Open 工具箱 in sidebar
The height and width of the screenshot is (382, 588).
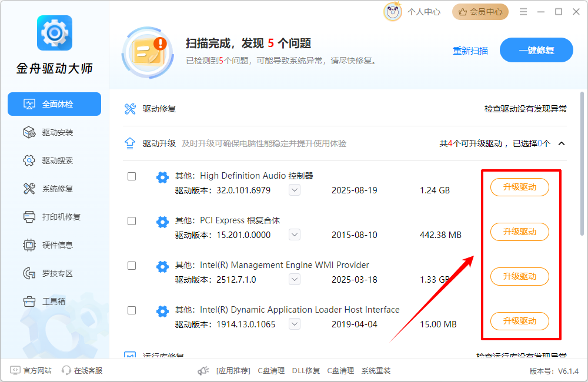click(x=54, y=301)
